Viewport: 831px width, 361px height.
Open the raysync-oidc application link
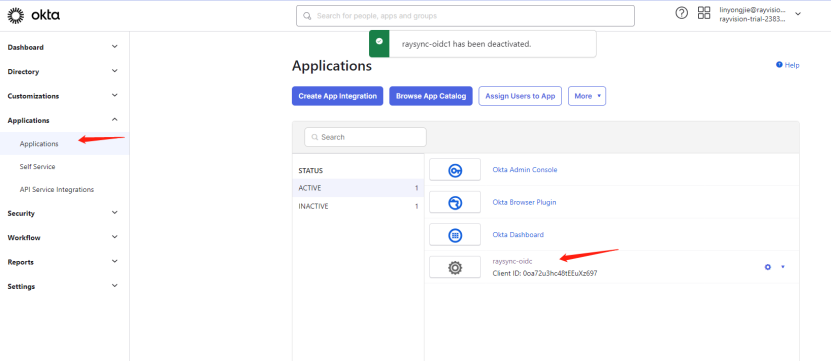[x=512, y=261]
